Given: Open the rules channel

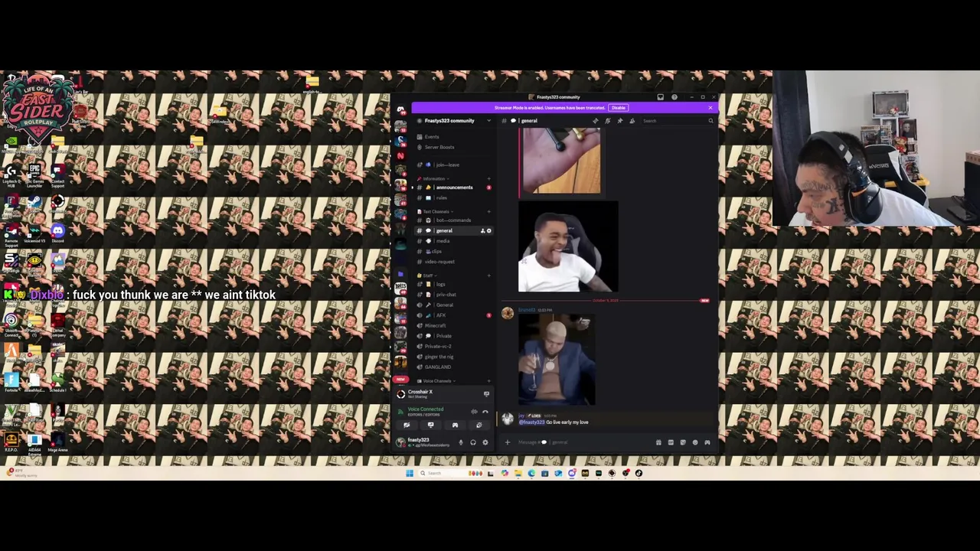Looking at the screenshot, I should (x=442, y=197).
